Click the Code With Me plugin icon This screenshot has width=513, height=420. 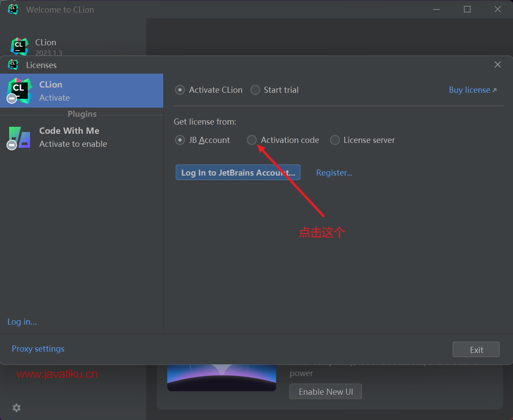click(19, 138)
